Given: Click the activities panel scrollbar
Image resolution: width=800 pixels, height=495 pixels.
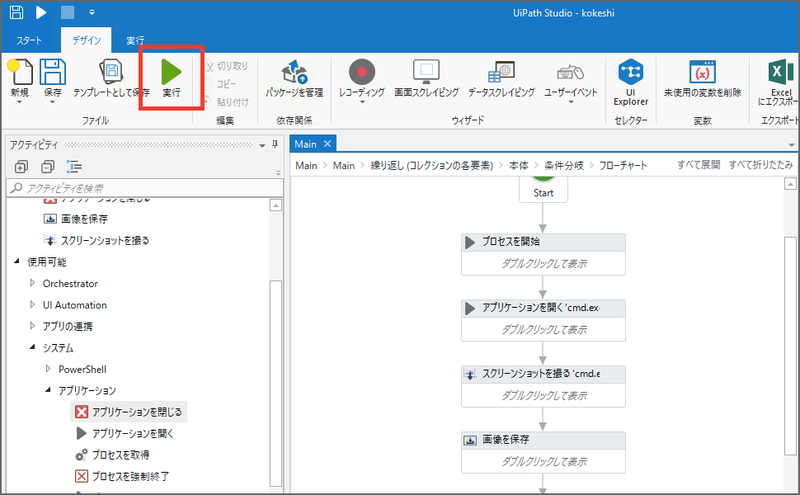Looking at the screenshot, I should click(x=276, y=383).
